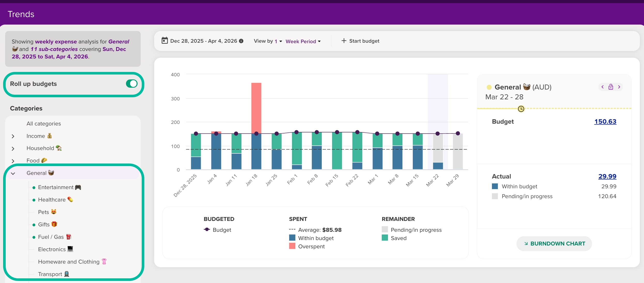
Task: Click the info icon beside date range
Action: (x=241, y=41)
